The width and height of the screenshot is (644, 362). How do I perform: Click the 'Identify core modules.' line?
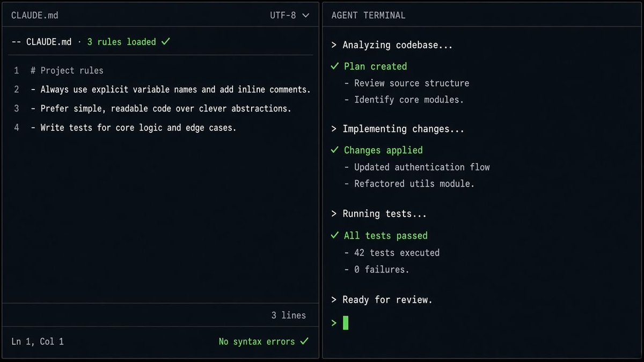point(404,100)
